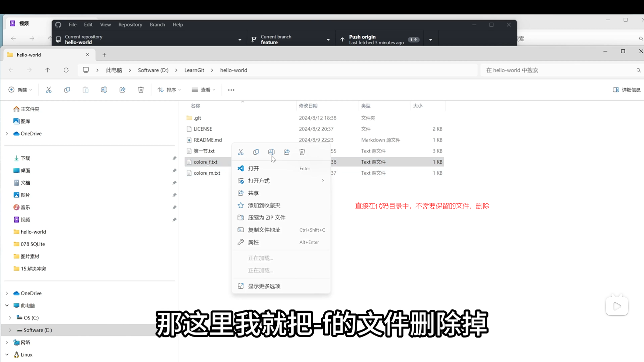The height and width of the screenshot is (362, 644).
Task: Click the delete icon in context menu
Action: point(302,152)
